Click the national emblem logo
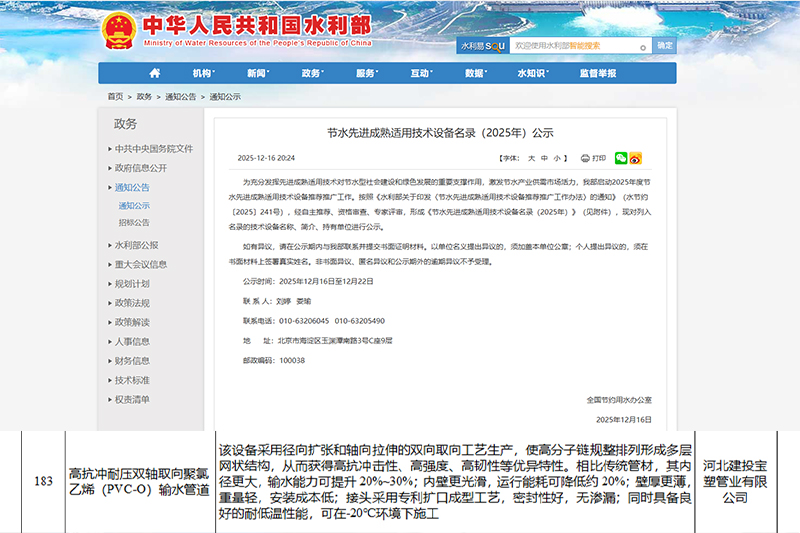 [119, 30]
